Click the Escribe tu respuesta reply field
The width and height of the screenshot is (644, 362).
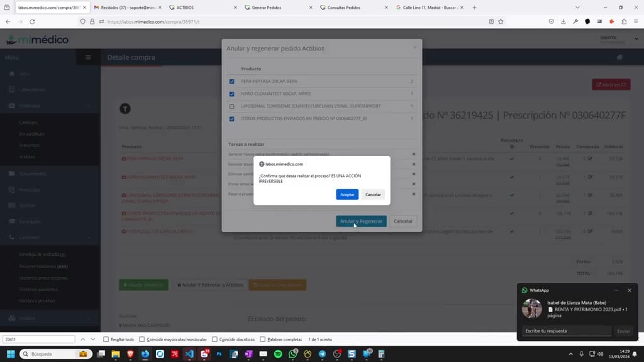point(567,331)
